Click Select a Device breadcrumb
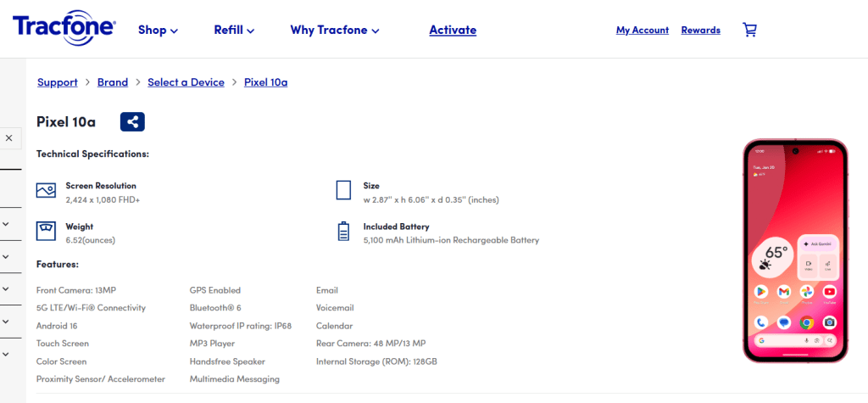 186,82
